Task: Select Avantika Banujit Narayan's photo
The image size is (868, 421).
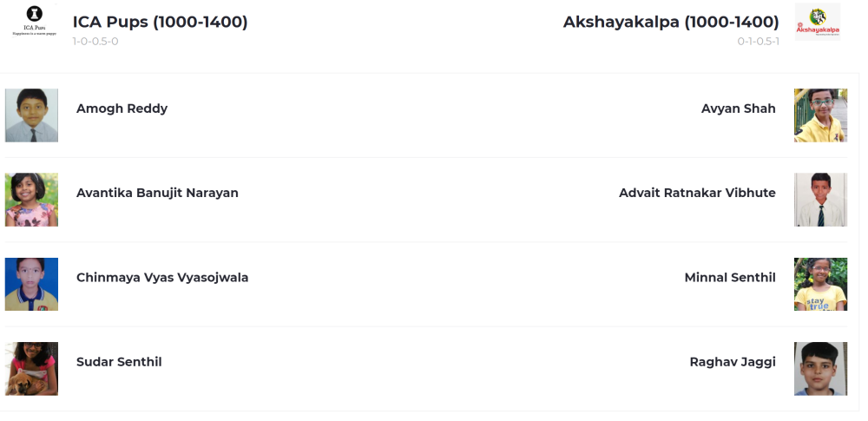Action: [31, 200]
